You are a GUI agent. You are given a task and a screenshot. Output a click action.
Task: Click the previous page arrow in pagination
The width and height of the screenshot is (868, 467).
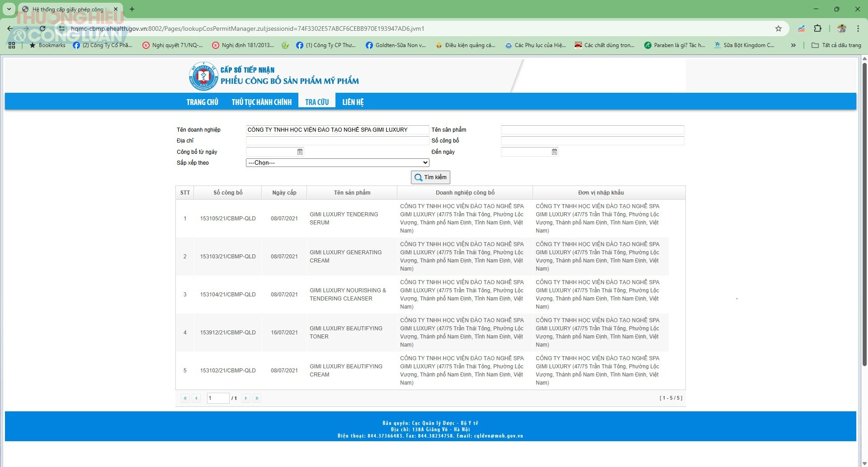(196, 398)
